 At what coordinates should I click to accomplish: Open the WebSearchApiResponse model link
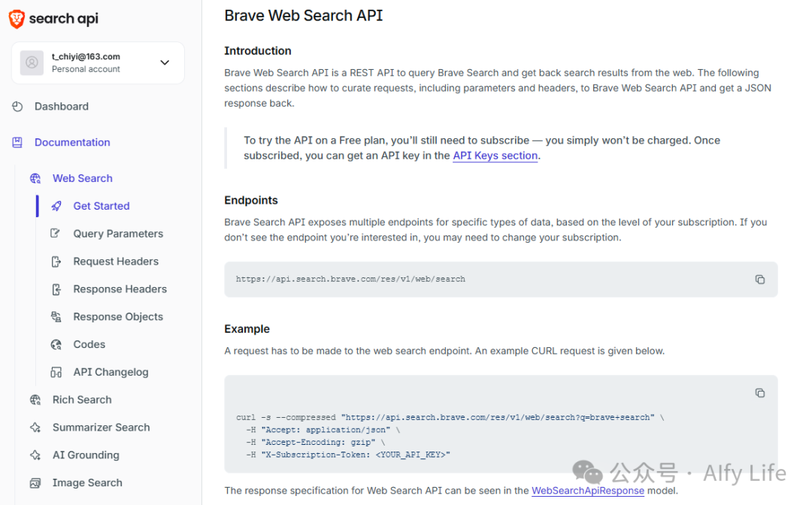[588, 491]
